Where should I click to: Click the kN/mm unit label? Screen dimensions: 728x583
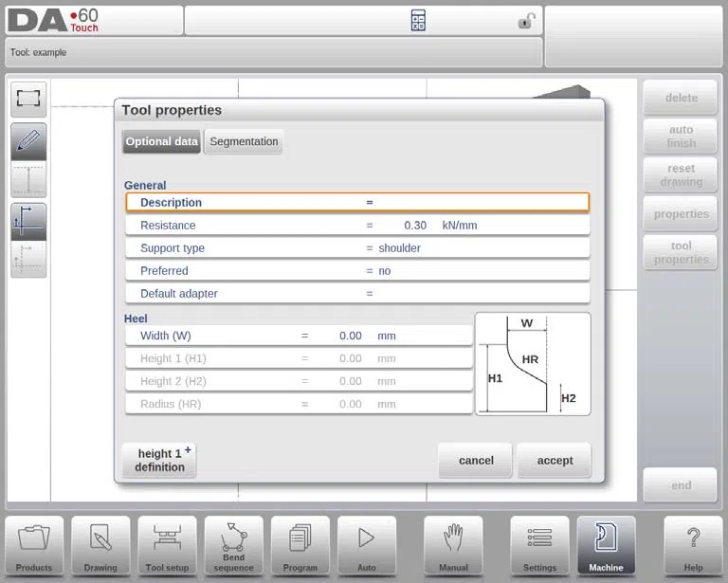point(459,225)
